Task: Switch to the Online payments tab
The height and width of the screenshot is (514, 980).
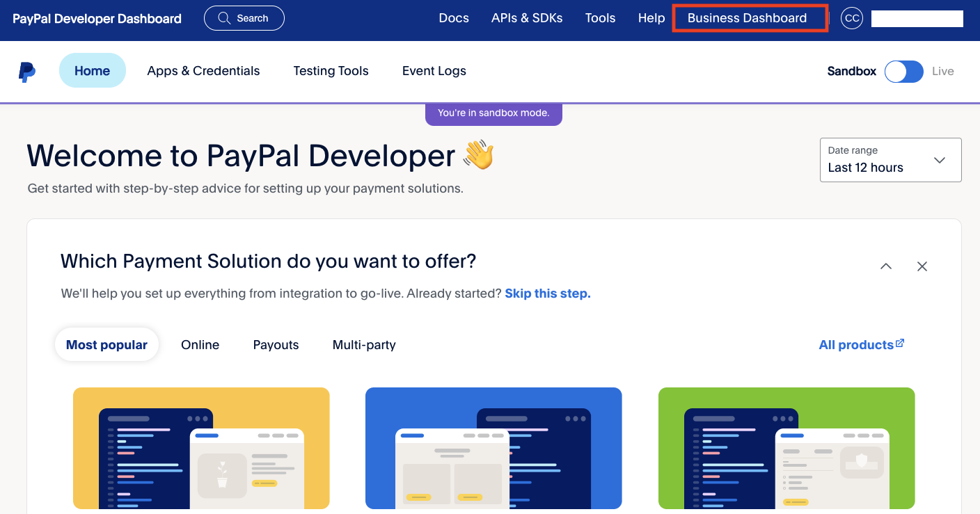Action: 200,344
